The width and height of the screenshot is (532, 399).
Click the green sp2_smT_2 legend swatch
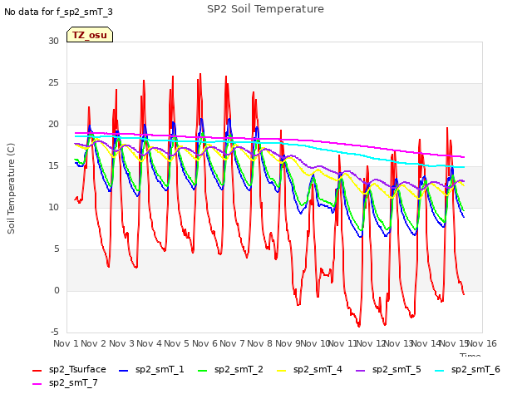(202, 371)
